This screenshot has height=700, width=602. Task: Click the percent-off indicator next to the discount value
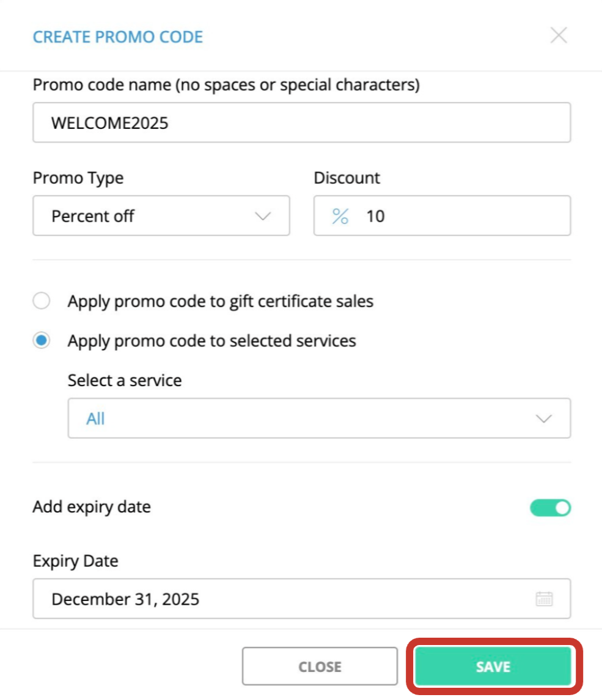click(340, 216)
